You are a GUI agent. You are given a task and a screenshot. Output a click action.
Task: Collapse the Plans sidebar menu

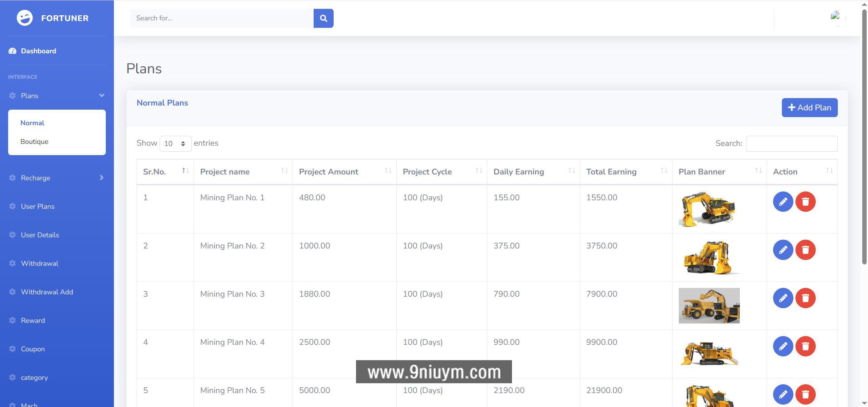[57, 96]
